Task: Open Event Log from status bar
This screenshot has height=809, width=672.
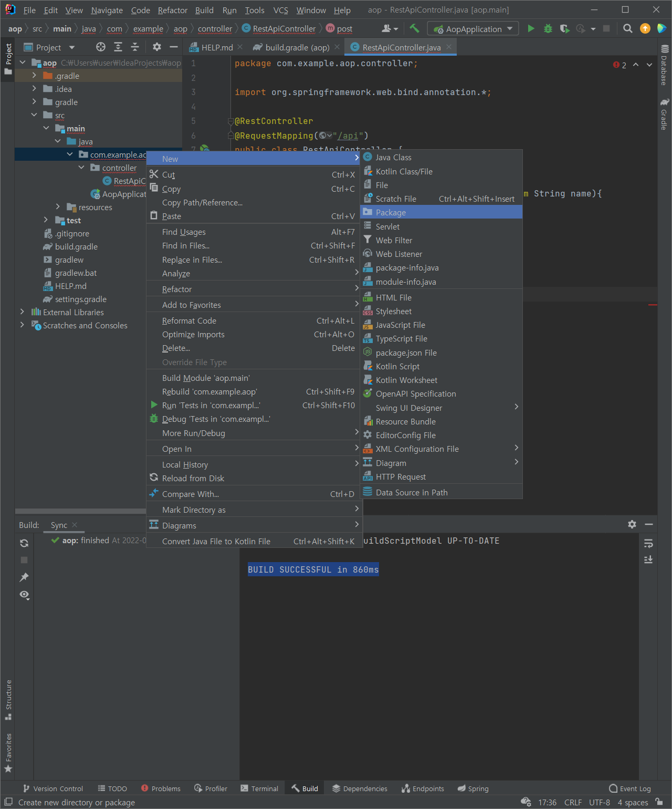Action: [630, 789]
